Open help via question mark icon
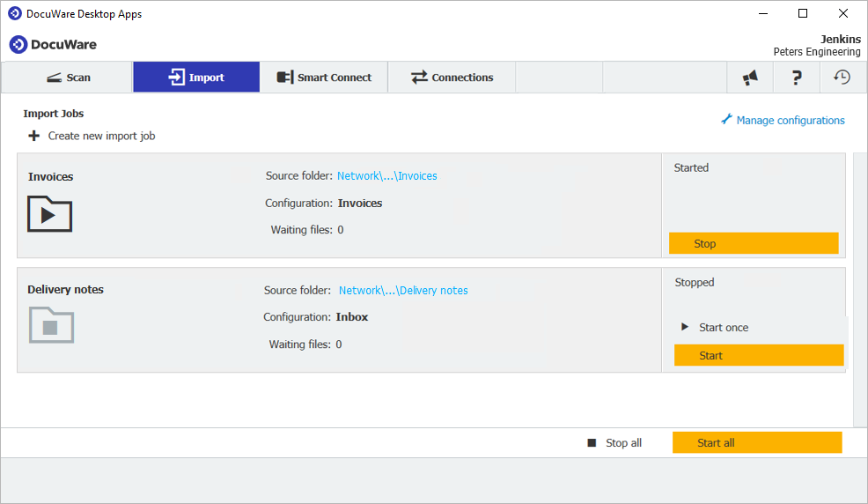The width and height of the screenshot is (868, 504). [x=797, y=78]
